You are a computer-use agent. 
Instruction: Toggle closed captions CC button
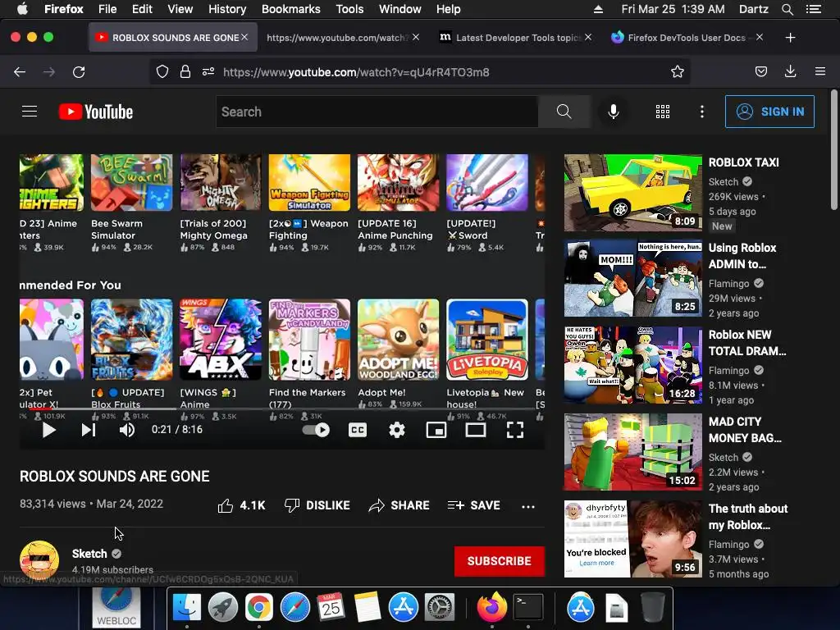[358, 430]
